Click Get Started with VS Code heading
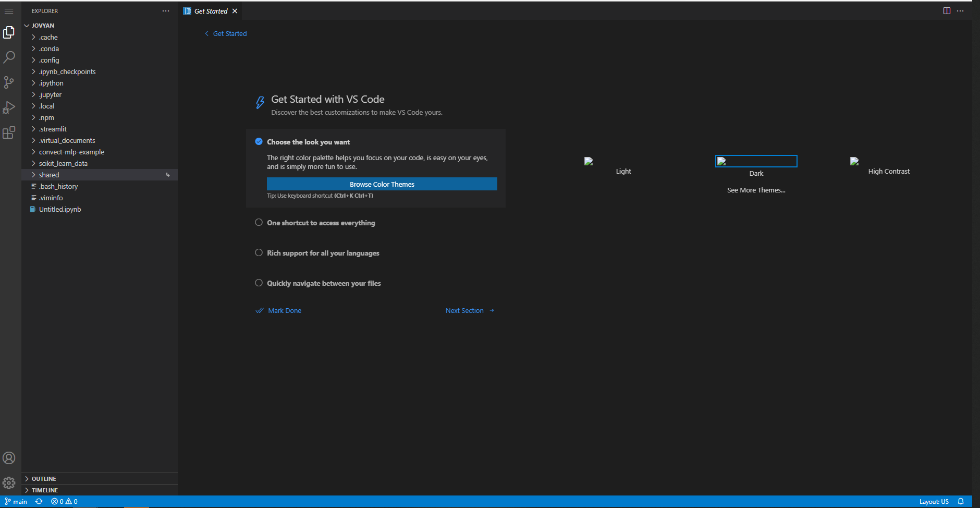Image resolution: width=980 pixels, height=508 pixels. [x=328, y=99]
